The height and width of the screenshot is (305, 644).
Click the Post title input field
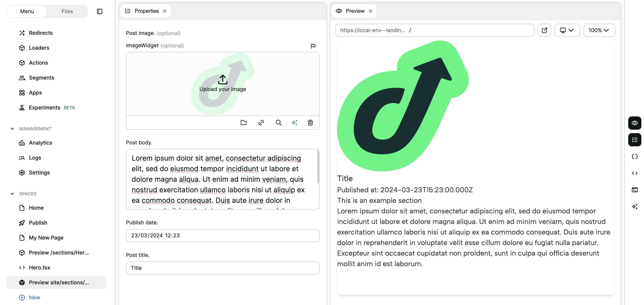point(223,268)
